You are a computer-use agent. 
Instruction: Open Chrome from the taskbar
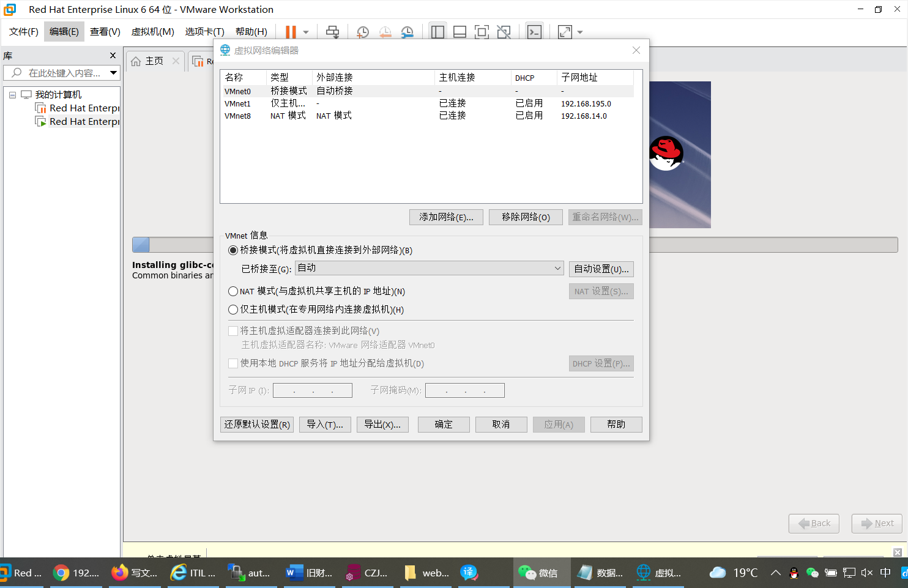[76, 573]
